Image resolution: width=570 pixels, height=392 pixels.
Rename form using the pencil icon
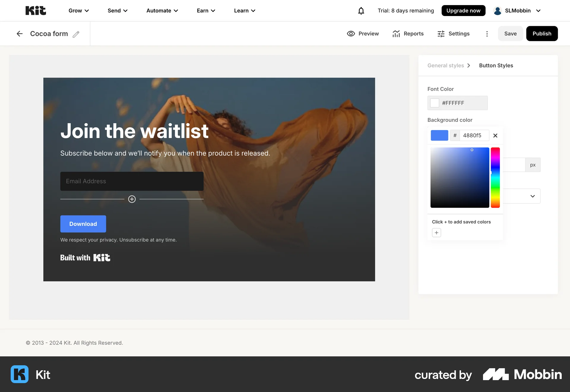[76, 34]
